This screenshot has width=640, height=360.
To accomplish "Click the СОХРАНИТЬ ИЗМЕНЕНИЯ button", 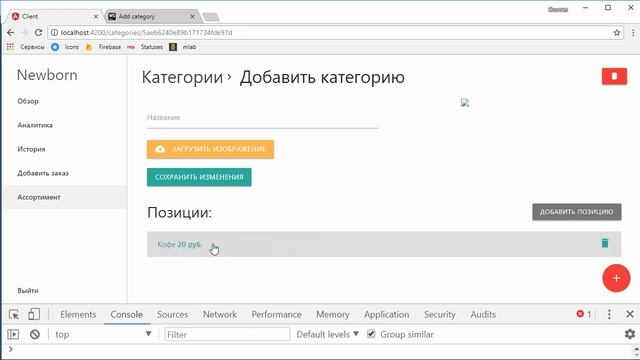I will click(x=199, y=177).
